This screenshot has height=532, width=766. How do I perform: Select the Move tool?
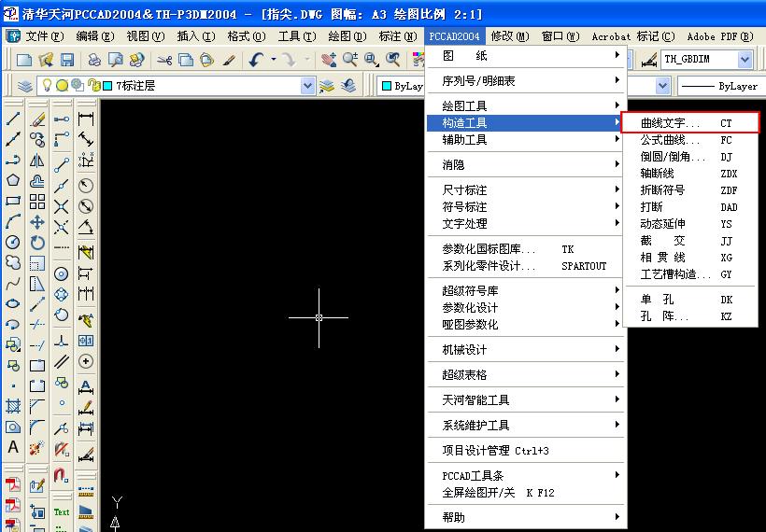click(37, 222)
